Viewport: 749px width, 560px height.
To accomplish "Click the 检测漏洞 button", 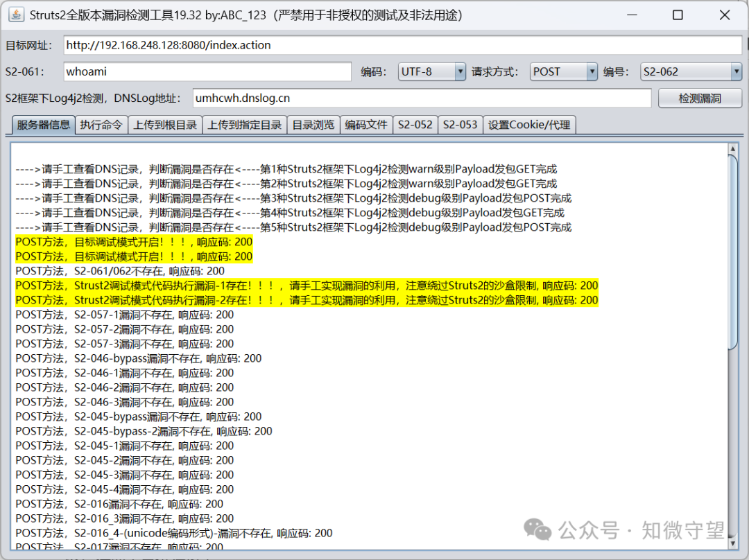I will click(x=700, y=98).
